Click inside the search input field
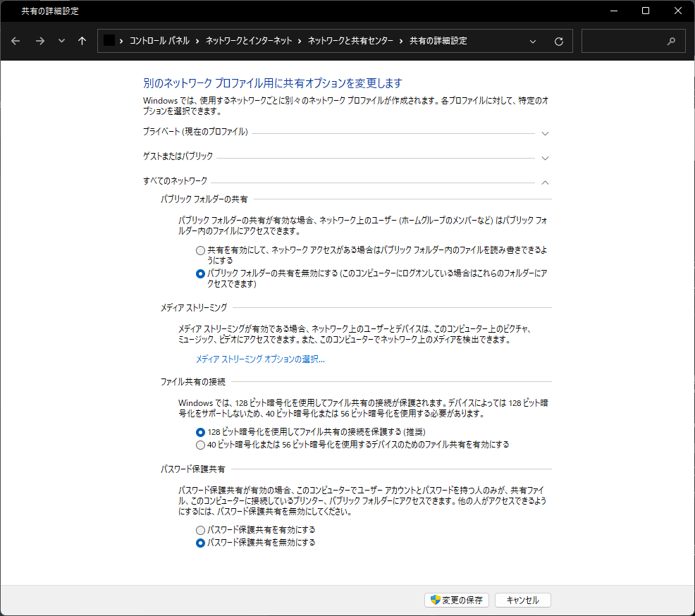 point(627,41)
